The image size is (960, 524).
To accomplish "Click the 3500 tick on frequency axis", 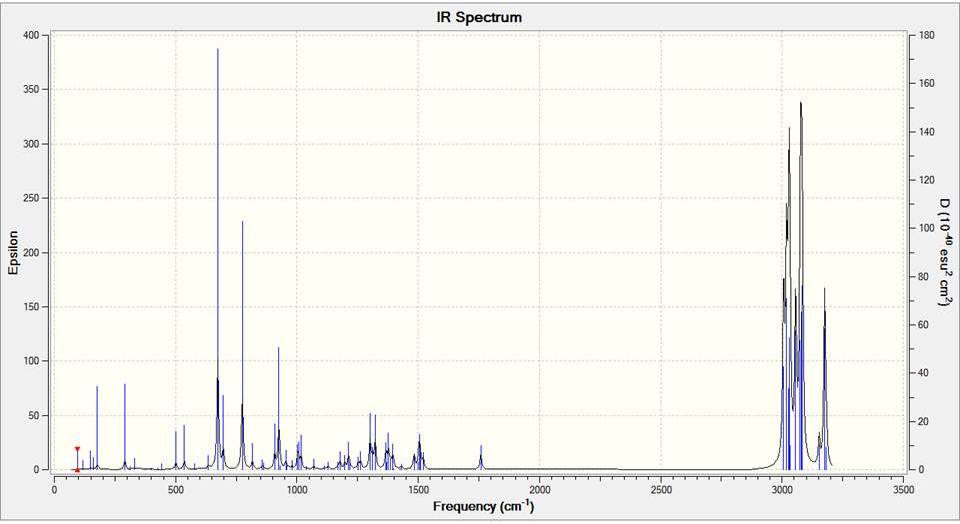I will (904, 490).
